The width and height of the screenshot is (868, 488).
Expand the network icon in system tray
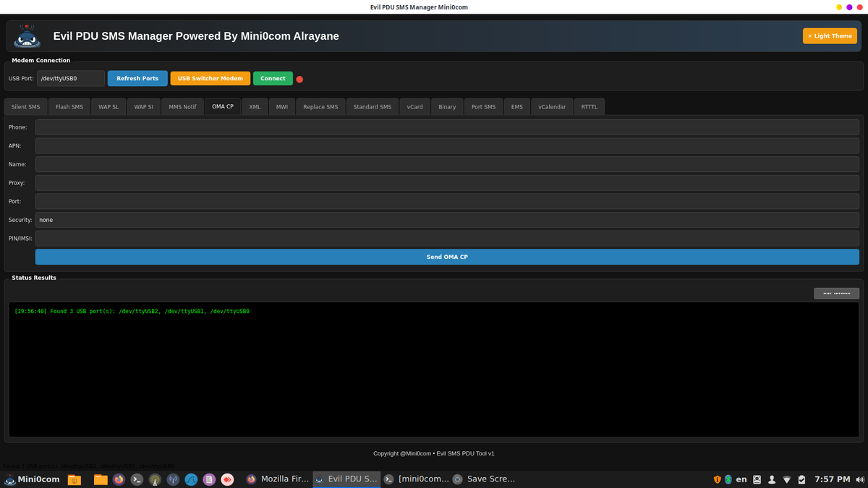tap(787, 479)
